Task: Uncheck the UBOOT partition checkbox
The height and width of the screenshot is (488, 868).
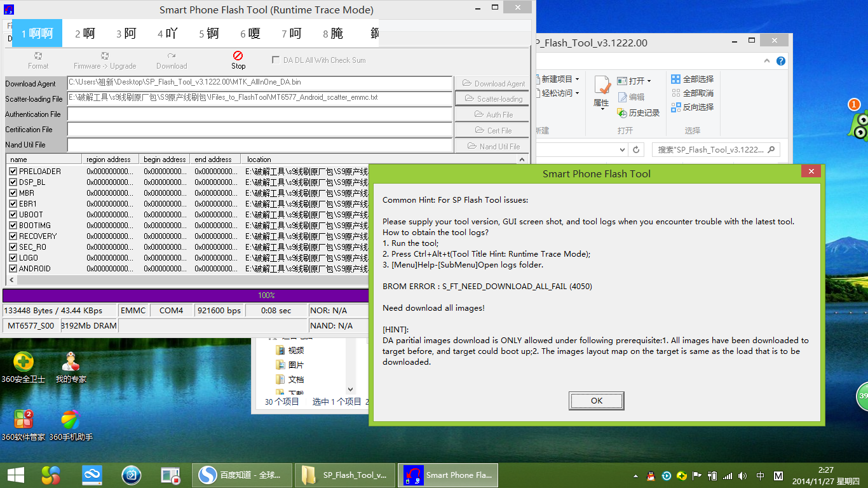Action: (13, 215)
